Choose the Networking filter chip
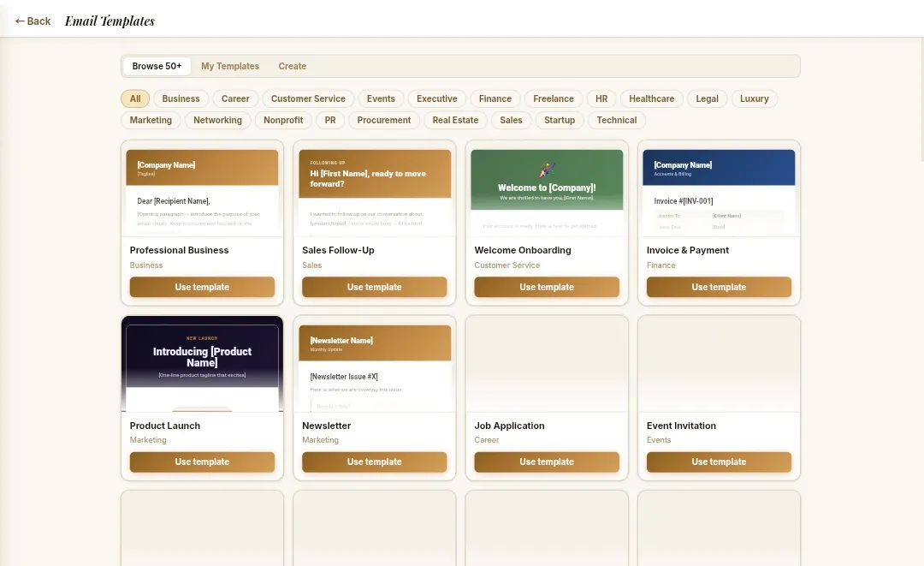Viewport: 924px width, 566px height. [217, 120]
